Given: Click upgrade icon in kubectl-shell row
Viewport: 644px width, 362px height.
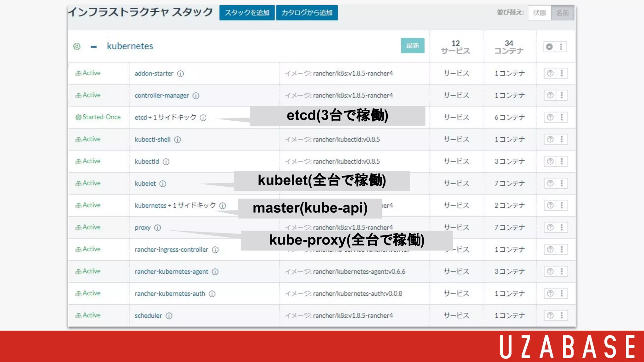Looking at the screenshot, I should pyautogui.click(x=550, y=139).
